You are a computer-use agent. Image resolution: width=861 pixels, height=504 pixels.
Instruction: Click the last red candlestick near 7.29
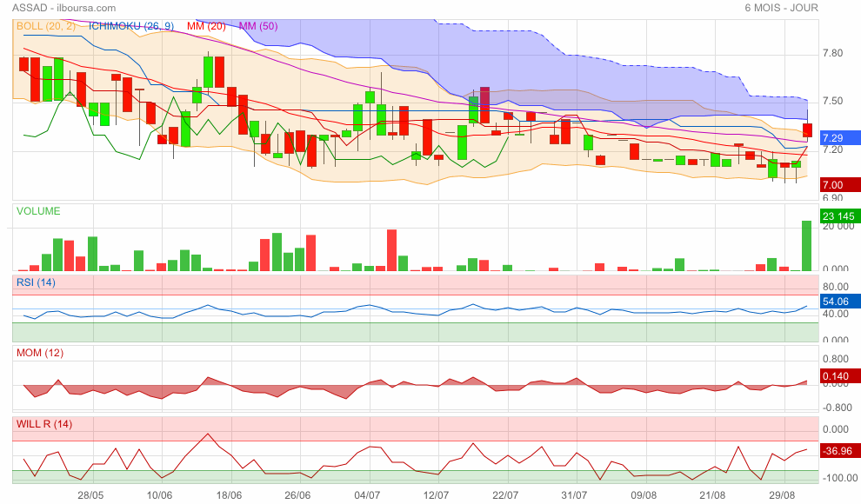[807, 130]
